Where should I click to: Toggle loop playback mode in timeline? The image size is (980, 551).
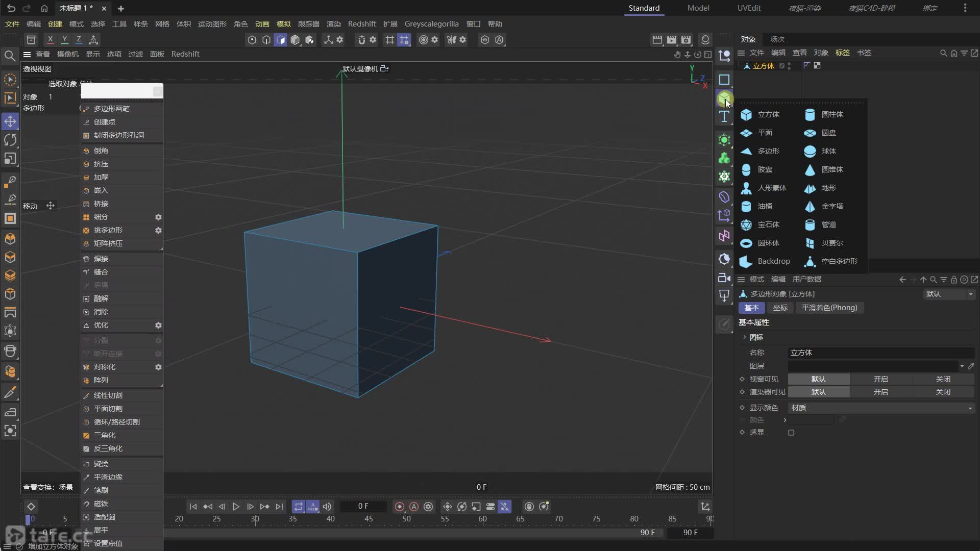(x=299, y=507)
